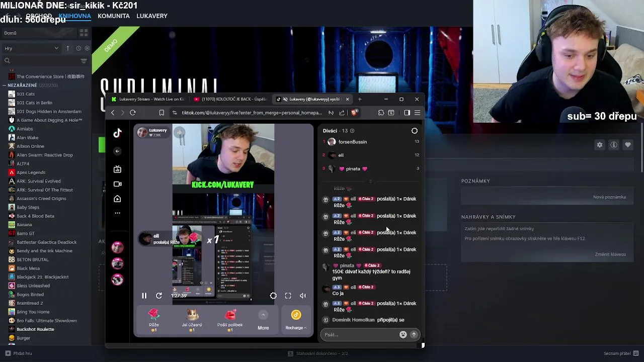Open the live player settings gear

273,296
